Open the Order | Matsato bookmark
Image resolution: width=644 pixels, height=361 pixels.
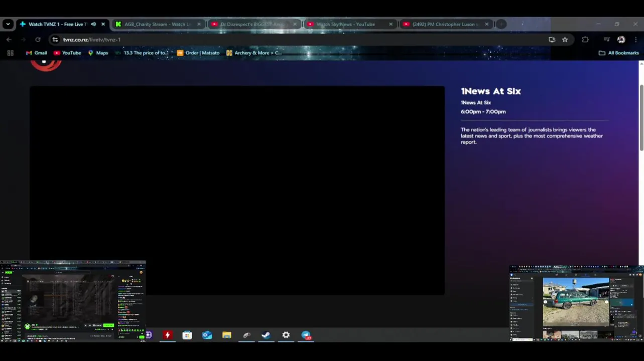point(198,53)
